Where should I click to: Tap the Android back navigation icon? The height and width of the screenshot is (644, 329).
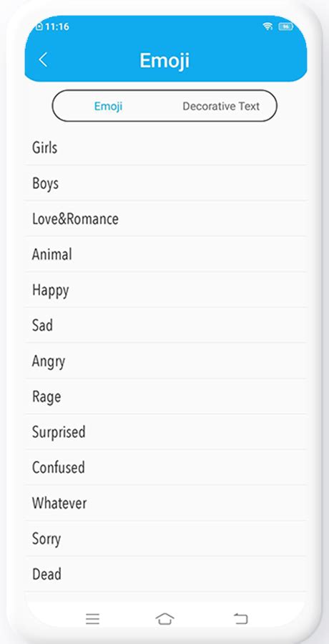point(241,618)
